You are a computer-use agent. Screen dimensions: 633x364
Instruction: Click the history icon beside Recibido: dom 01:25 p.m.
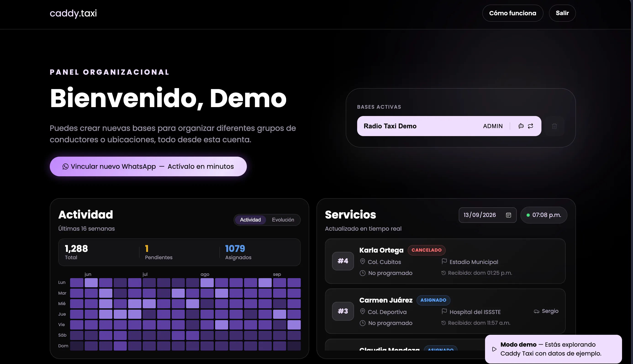point(443,273)
